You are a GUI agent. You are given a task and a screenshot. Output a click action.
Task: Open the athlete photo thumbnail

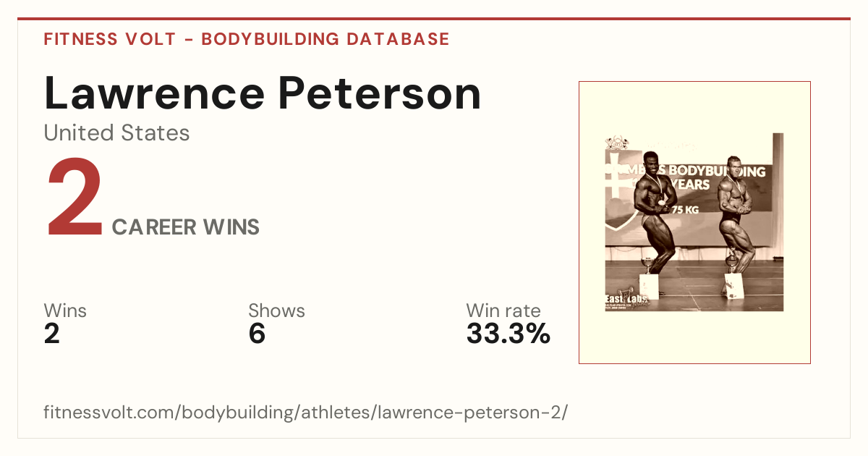coord(694,222)
